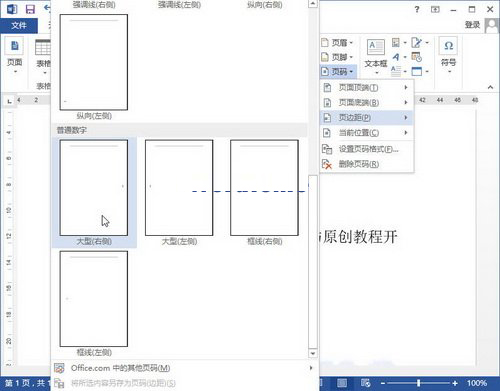This screenshot has height=391, width=500.
Task: Click the 表格 table icon
Action: tap(43, 47)
